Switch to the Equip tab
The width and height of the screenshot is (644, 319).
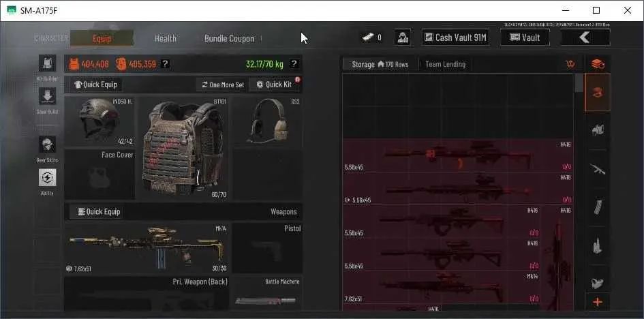tap(102, 39)
